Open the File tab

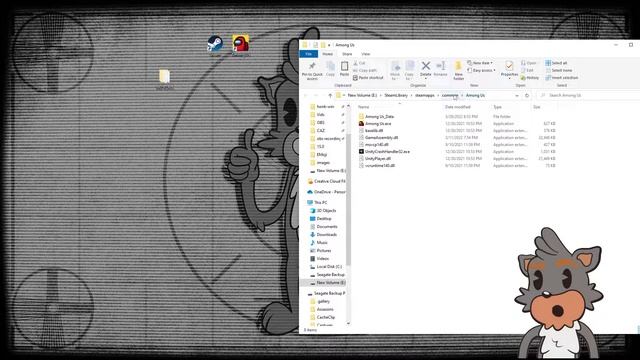pyautogui.click(x=309, y=54)
